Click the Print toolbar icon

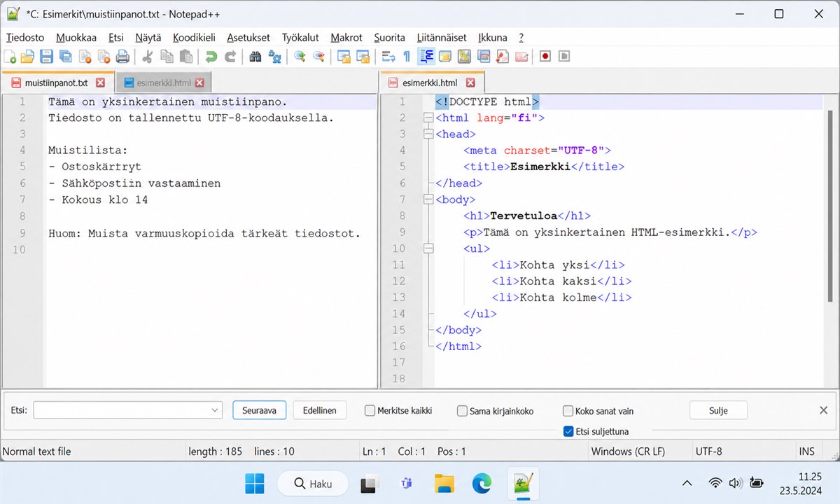click(122, 57)
